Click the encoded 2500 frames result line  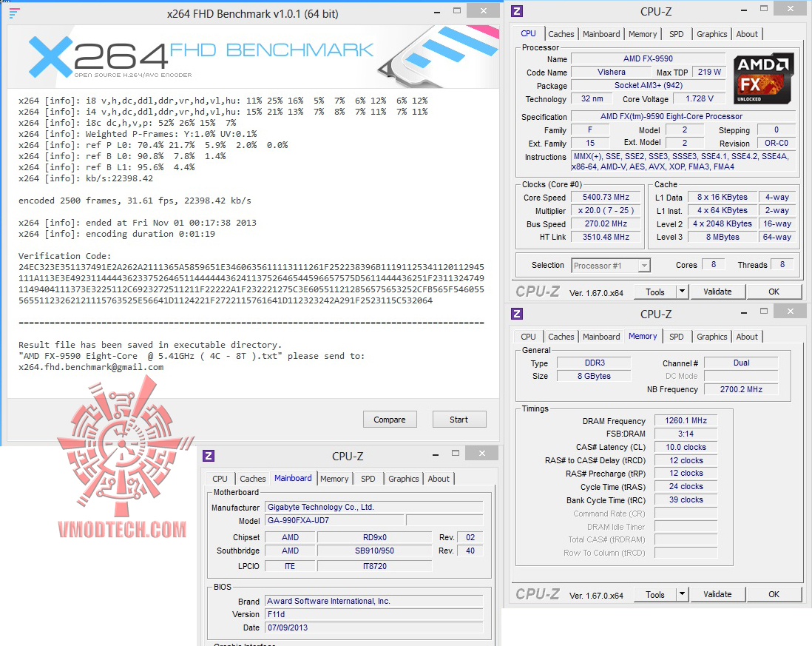pyautogui.click(x=135, y=201)
